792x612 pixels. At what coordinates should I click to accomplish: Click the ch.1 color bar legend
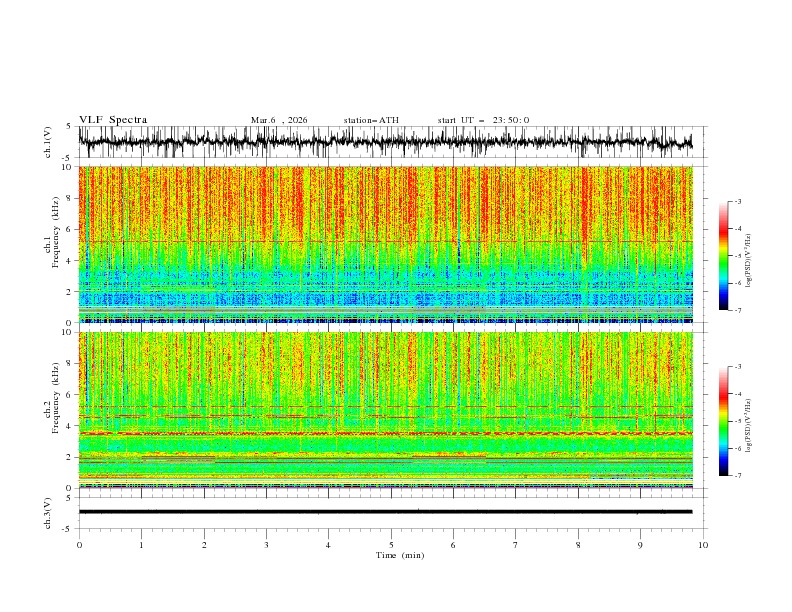pos(723,256)
